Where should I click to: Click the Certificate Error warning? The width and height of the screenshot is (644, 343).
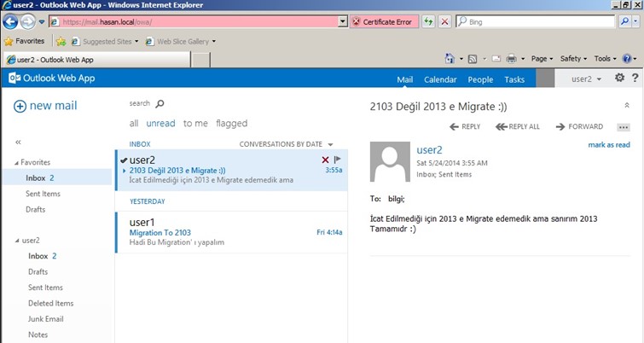click(384, 22)
